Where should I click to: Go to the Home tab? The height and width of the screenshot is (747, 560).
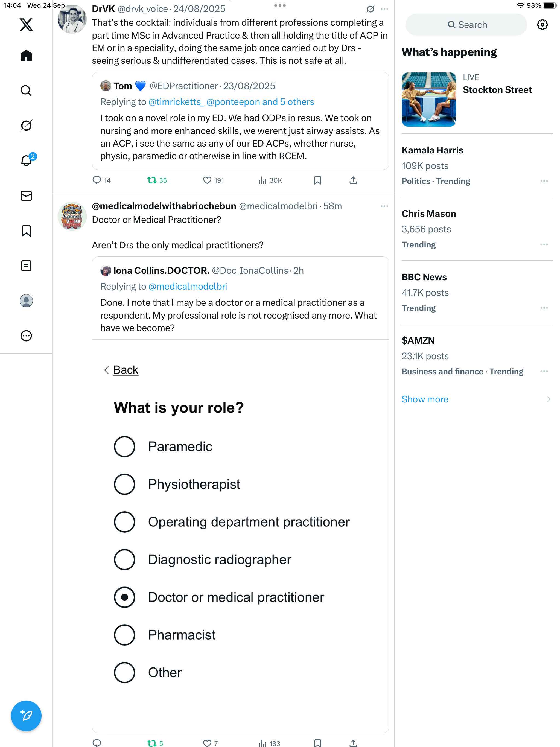tap(26, 56)
